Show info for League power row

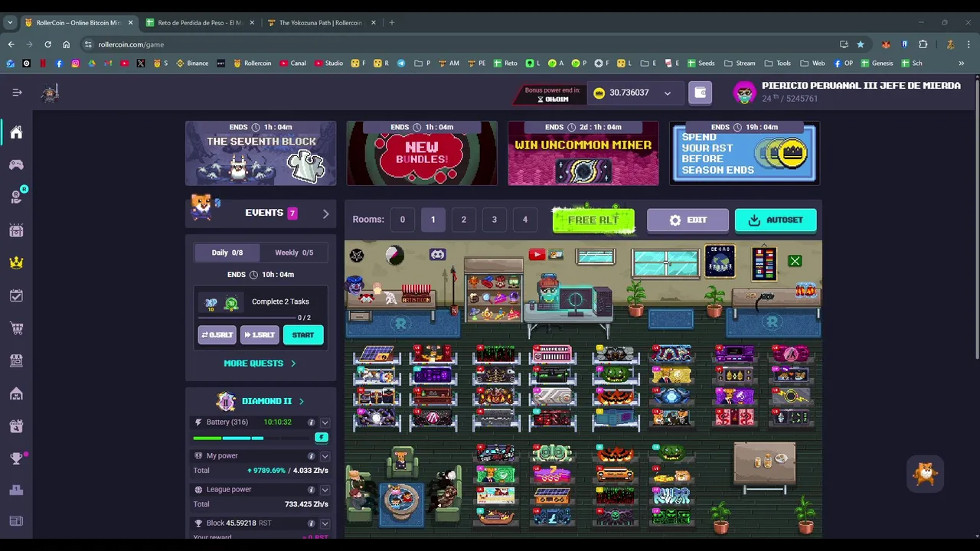pyautogui.click(x=311, y=489)
